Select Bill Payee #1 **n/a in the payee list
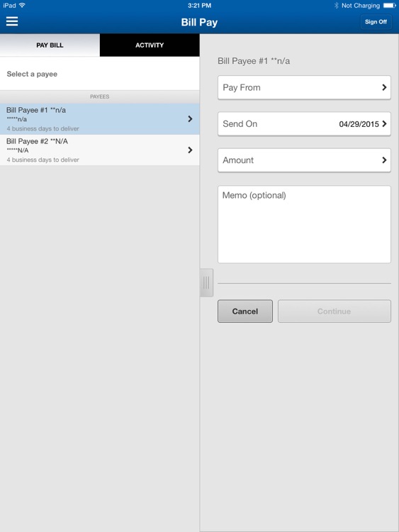 [100, 119]
